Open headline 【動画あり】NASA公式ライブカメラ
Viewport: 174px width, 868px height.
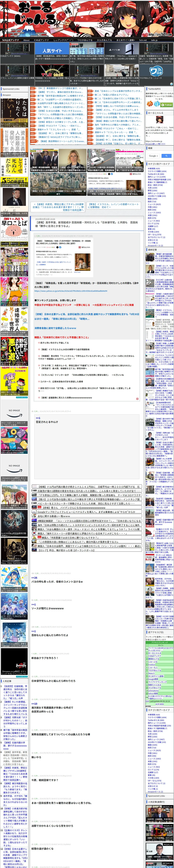[59, 137]
